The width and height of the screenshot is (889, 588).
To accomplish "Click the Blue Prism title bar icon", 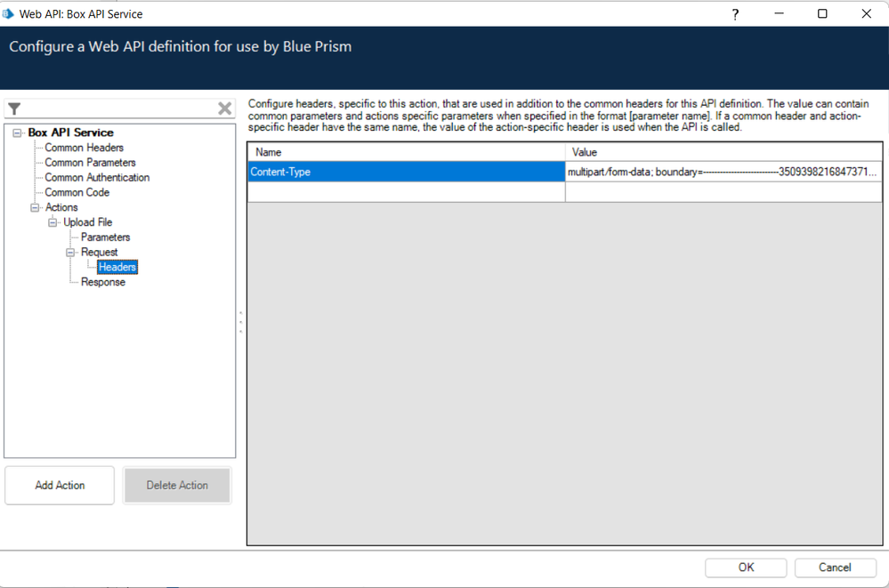I will 8,13.
